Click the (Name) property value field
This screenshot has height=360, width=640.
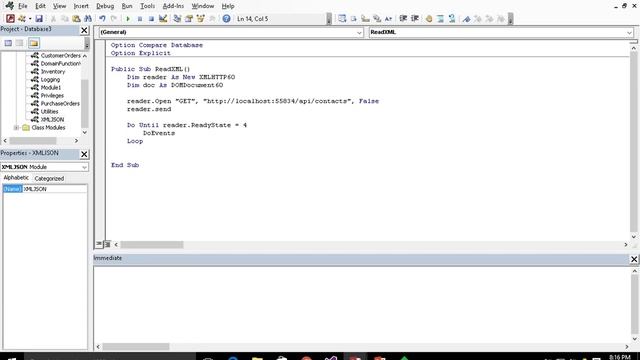tap(54, 189)
